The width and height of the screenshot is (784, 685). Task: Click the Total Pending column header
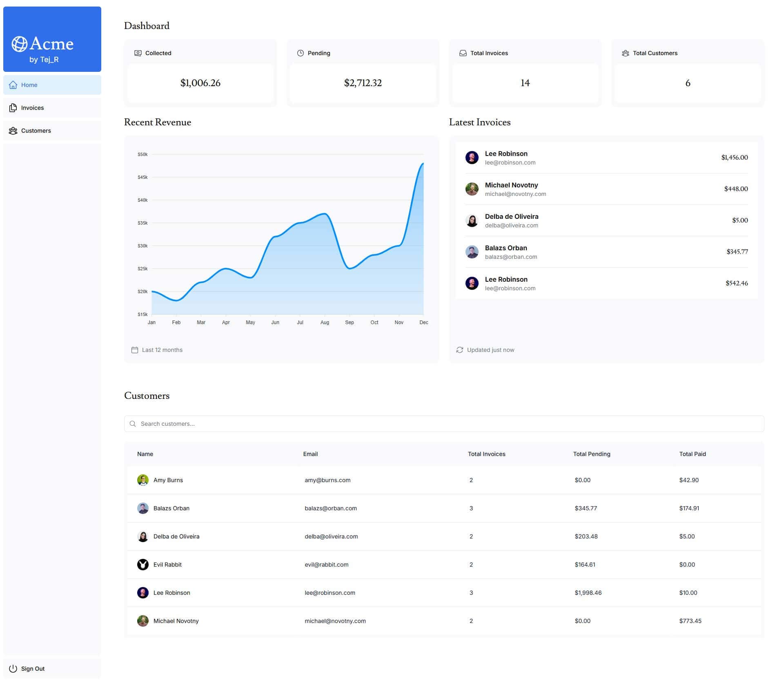pos(591,454)
